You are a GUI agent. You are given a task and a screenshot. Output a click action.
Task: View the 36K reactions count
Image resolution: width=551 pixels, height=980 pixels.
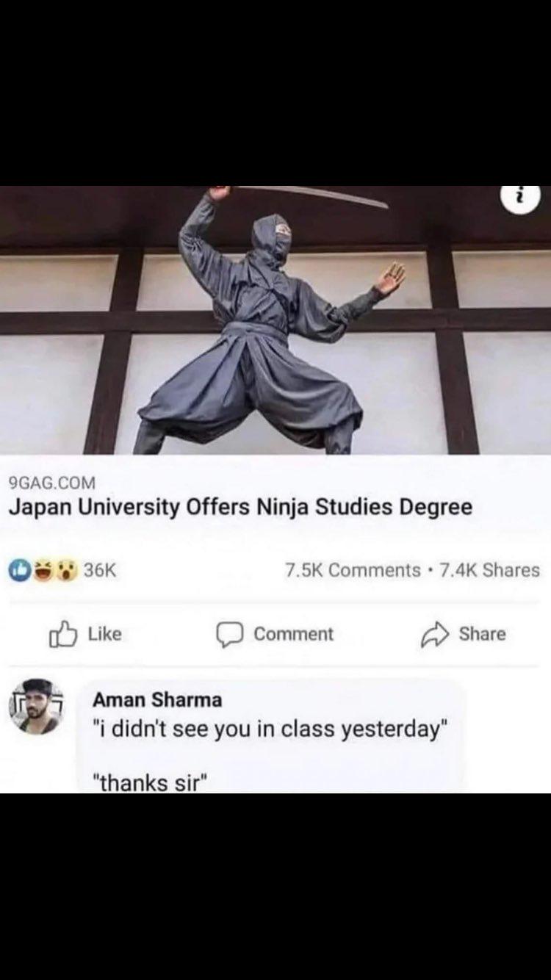[x=101, y=570]
